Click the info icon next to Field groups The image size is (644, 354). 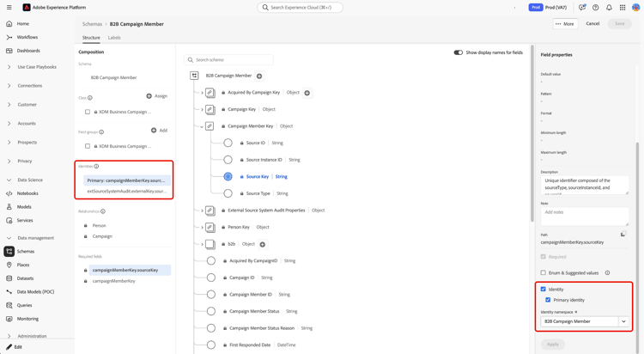[101, 132]
